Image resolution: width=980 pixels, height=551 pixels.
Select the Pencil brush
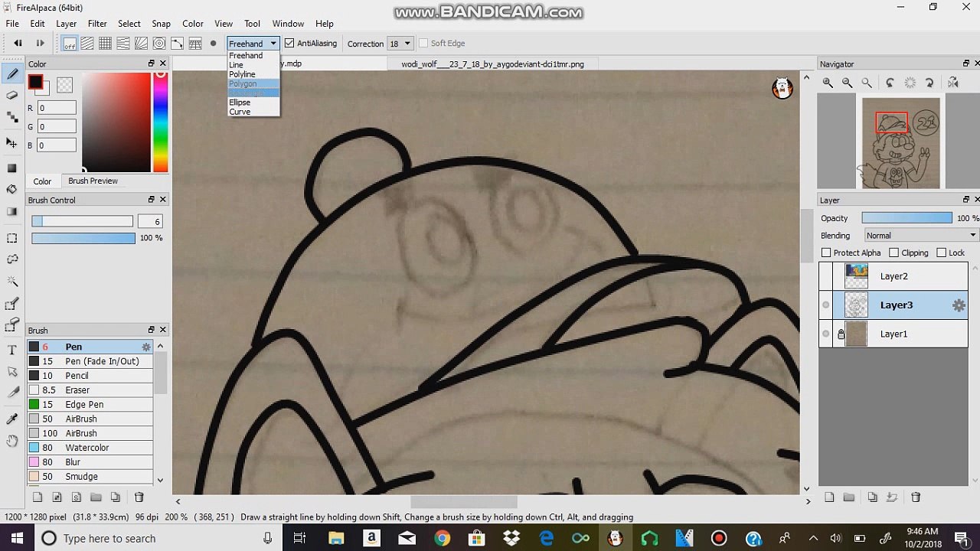point(90,376)
